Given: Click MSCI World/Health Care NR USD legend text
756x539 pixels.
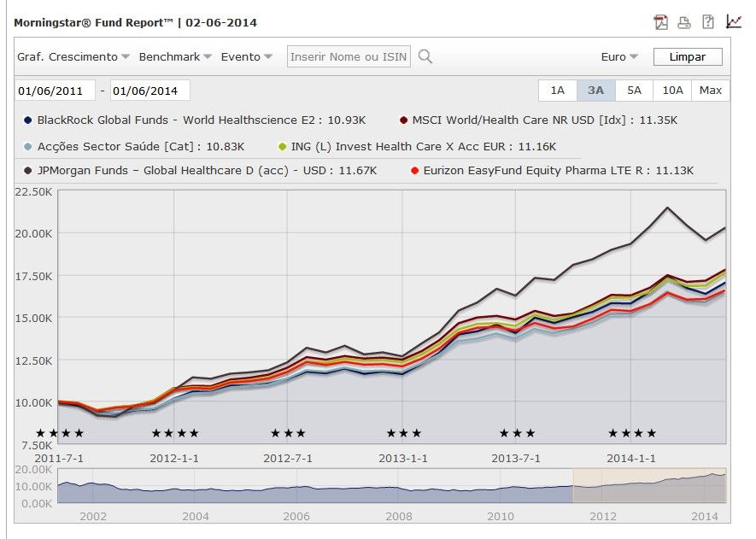Looking at the screenshot, I should pos(545,120).
